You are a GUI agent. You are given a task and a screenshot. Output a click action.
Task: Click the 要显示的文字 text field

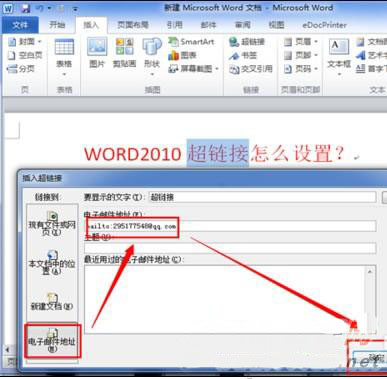(262, 197)
